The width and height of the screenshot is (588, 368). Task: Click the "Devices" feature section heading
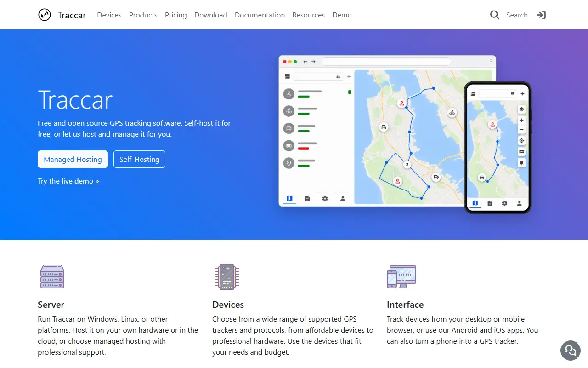click(228, 305)
